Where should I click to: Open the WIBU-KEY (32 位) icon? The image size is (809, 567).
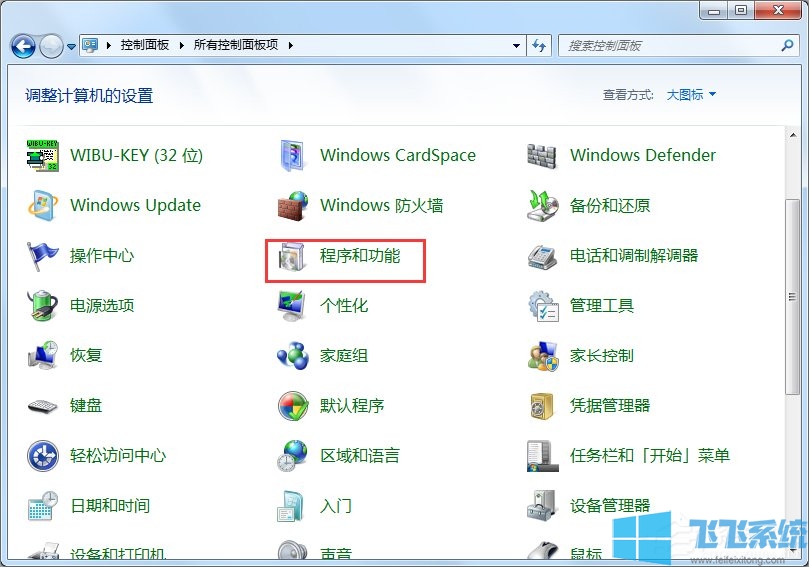(x=42, y=156)
